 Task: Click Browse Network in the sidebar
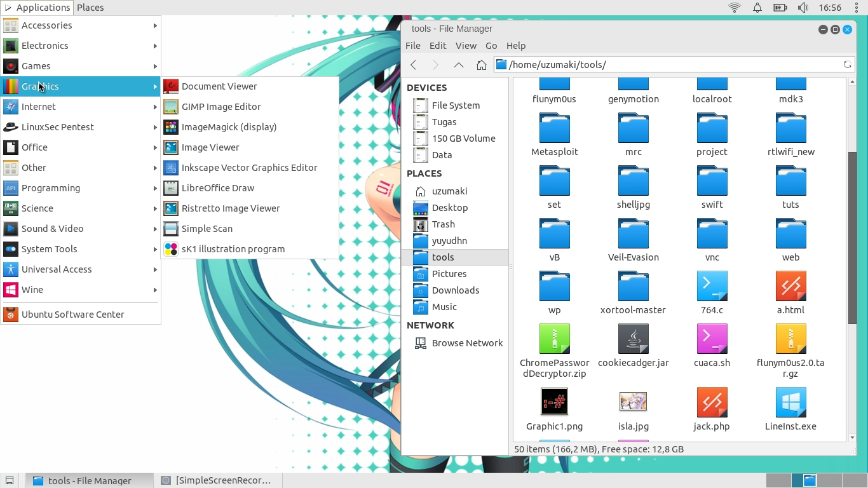coord(455,343)
